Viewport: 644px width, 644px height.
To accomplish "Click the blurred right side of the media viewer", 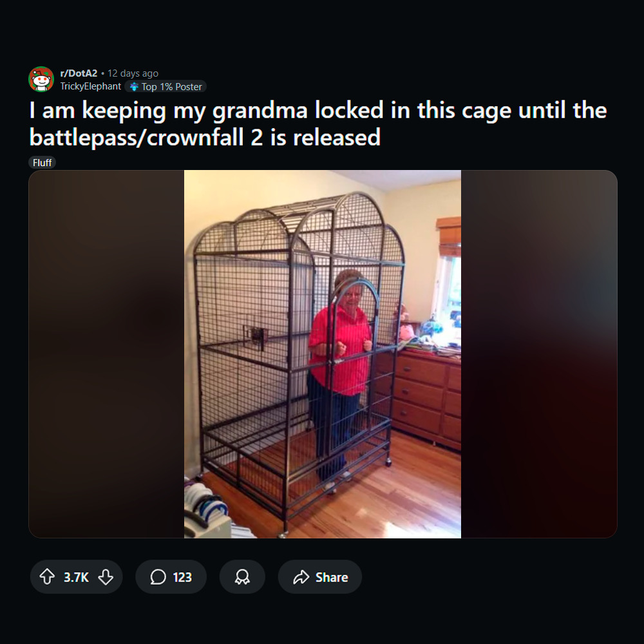I will tap(539, 354).
